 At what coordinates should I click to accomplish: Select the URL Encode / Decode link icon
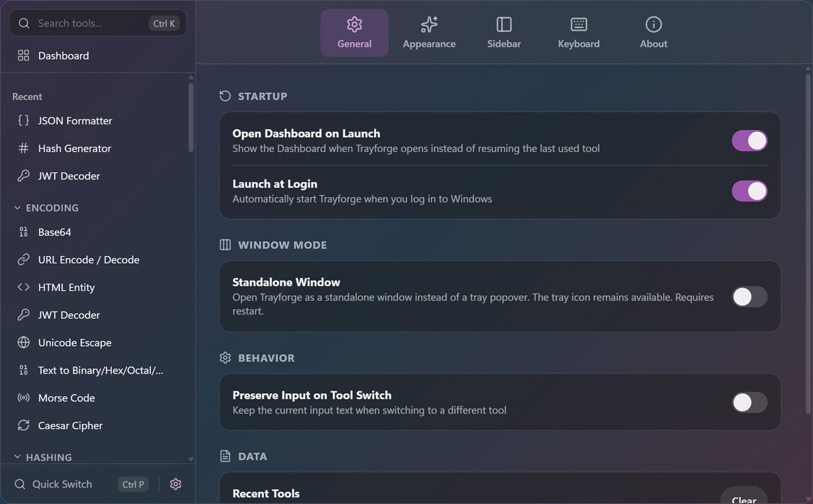pyautogui.click(x=24, y=259)
